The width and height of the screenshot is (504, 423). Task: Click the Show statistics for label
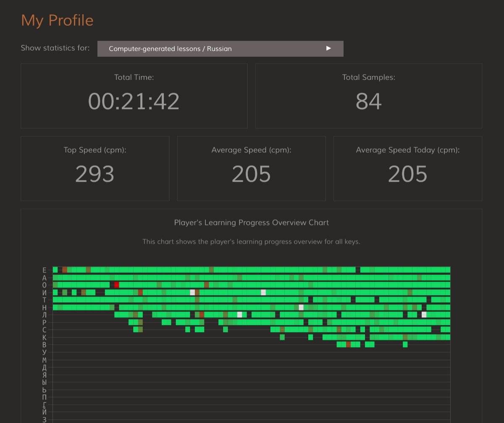(55, 48)
